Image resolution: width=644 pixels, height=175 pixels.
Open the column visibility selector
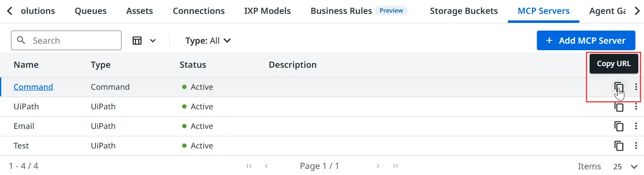[x=144, y=40]
